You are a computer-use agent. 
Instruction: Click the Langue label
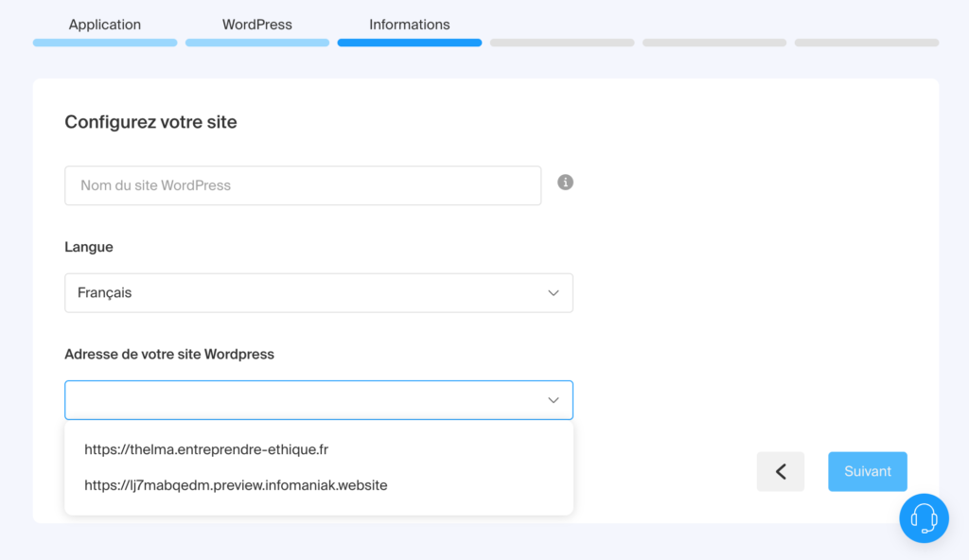point(89,247)
